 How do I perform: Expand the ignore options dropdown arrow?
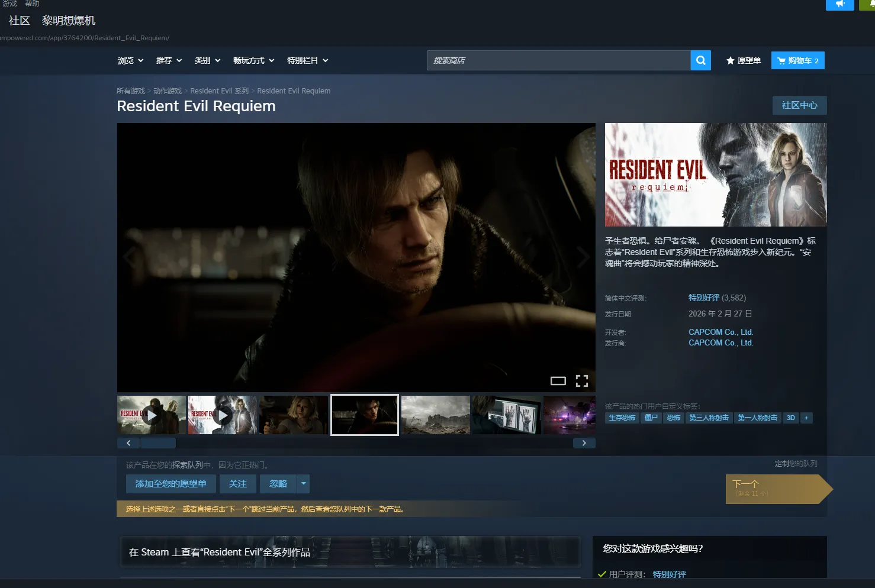point(304,484)
